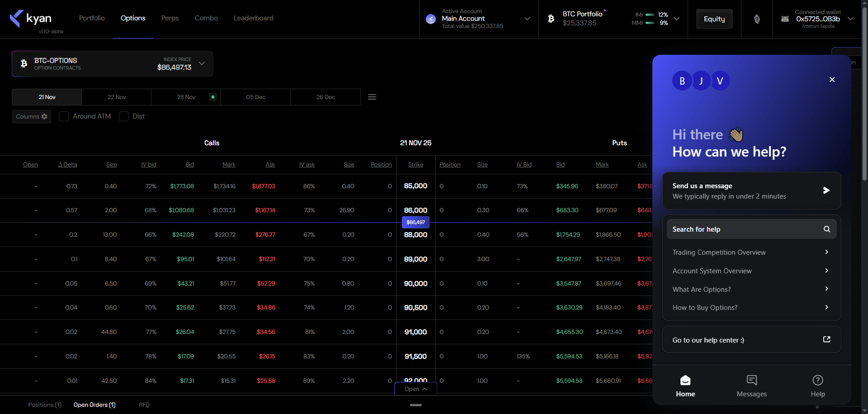Open the Leaderboard tab

coord(254,18)
